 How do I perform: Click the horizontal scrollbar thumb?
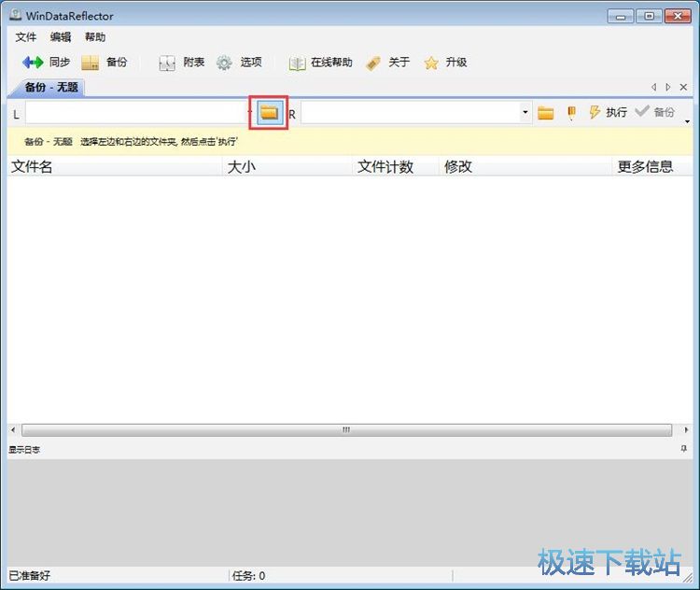(347, 429)
